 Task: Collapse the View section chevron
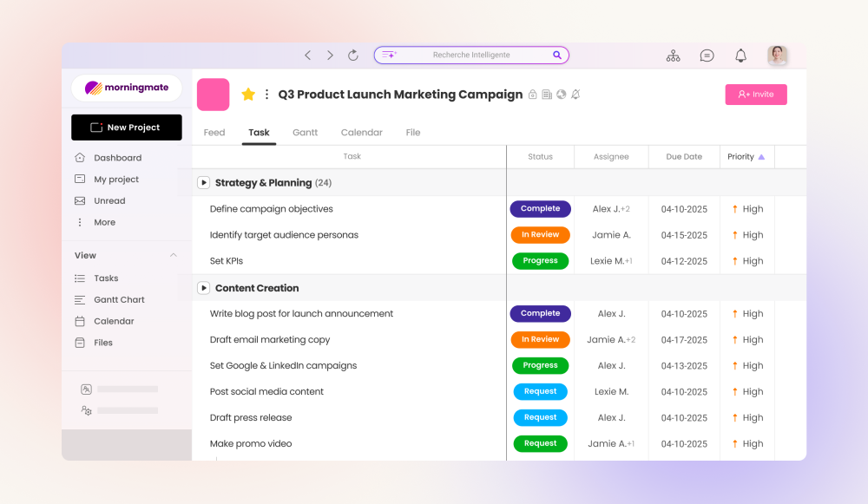coord(174,255)
